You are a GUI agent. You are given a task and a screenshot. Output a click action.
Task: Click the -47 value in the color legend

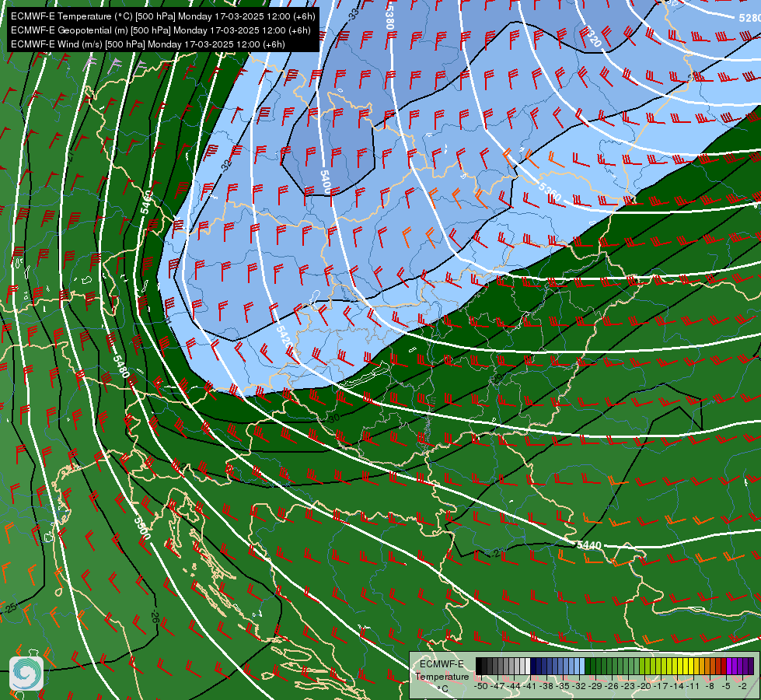pyautogui.click(x=497, y=686)
